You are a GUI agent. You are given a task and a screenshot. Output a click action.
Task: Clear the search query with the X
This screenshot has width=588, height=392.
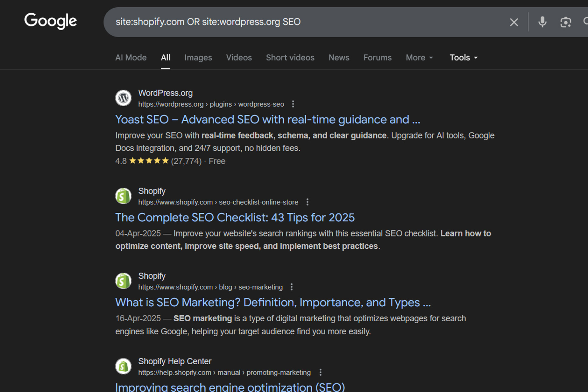pos(514,22)
